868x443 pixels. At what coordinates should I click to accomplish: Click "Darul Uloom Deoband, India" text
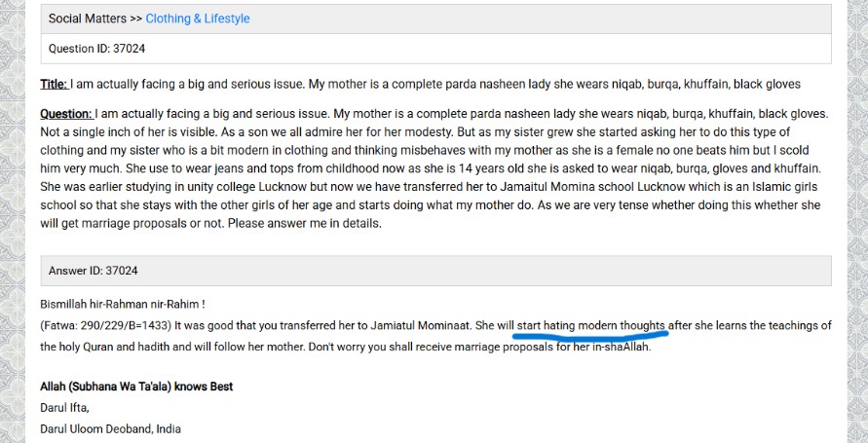[110, 428]
